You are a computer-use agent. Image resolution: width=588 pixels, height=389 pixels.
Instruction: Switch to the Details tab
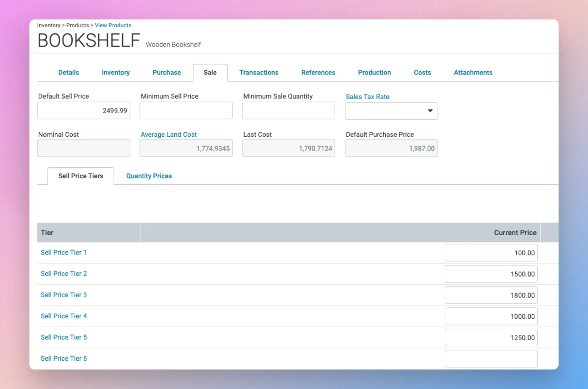68,72
